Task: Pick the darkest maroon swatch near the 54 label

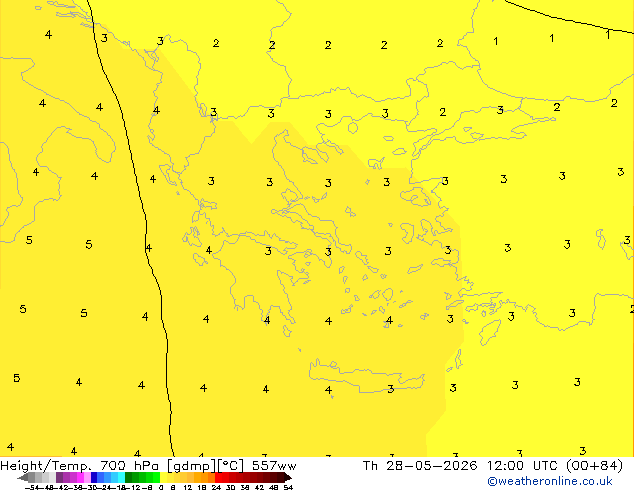Action: coord(281,477)
